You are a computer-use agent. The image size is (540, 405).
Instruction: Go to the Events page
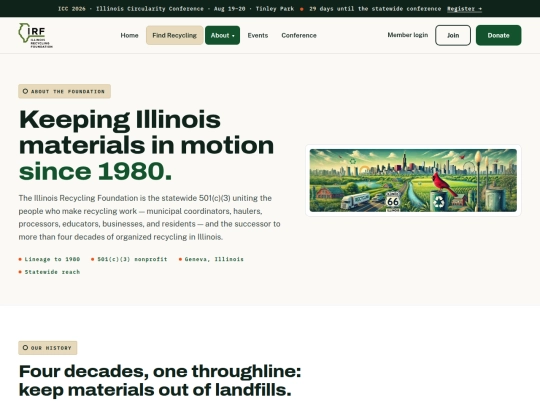coord(258,35)
